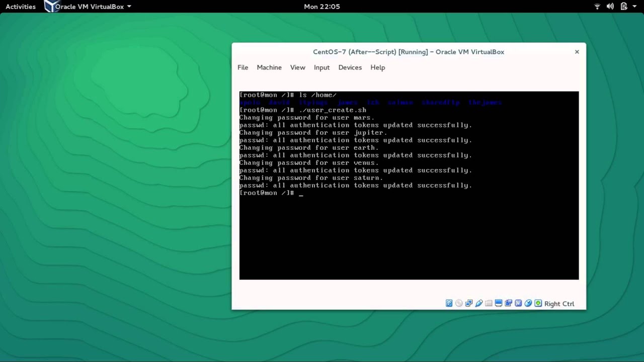
Task: Click the display monitor status icon
Action: coord(499,303)
